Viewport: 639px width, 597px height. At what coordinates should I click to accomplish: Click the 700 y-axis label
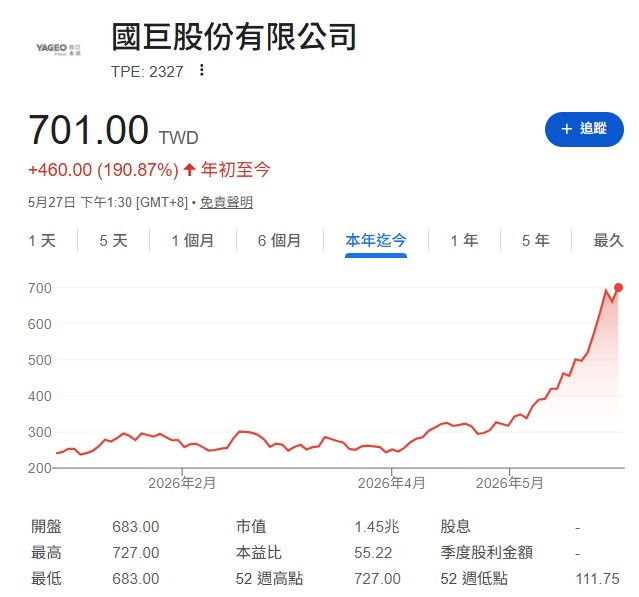click(x=40, y=289)
